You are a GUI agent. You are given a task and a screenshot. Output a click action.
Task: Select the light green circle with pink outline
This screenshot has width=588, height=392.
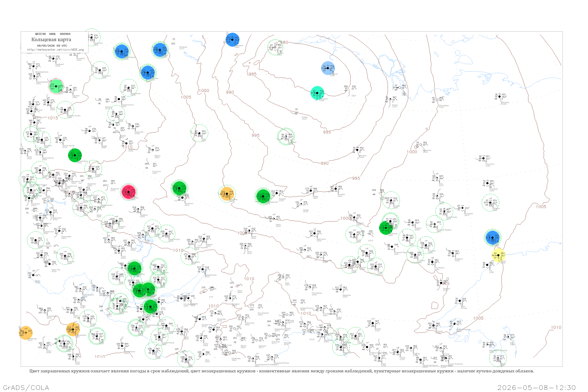click(56, 86)
